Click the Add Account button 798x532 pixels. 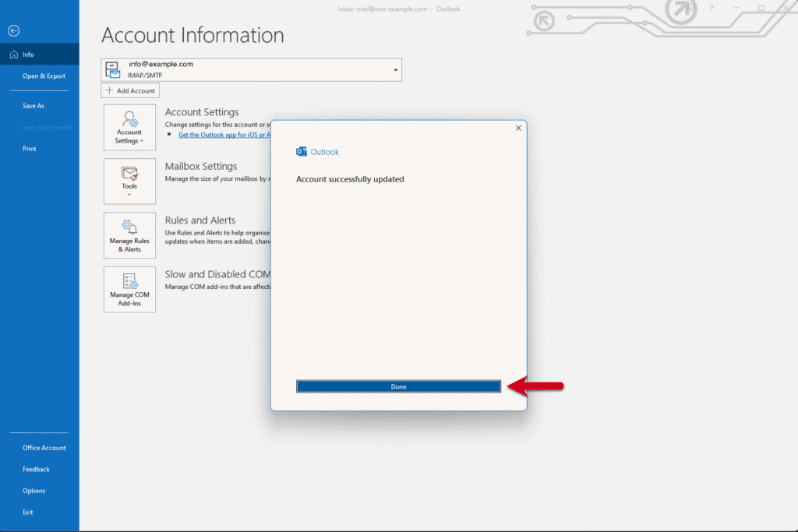tap(130, 90)
